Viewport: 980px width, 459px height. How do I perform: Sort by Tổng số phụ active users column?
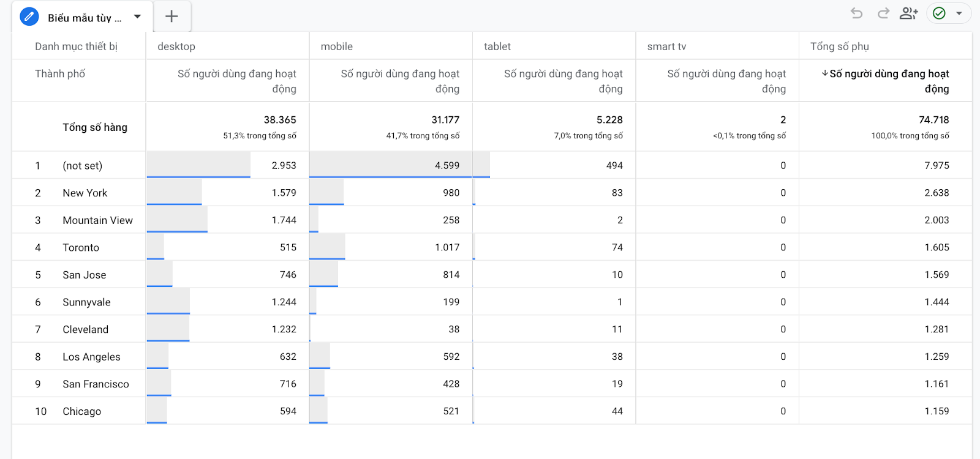point(886,81)
